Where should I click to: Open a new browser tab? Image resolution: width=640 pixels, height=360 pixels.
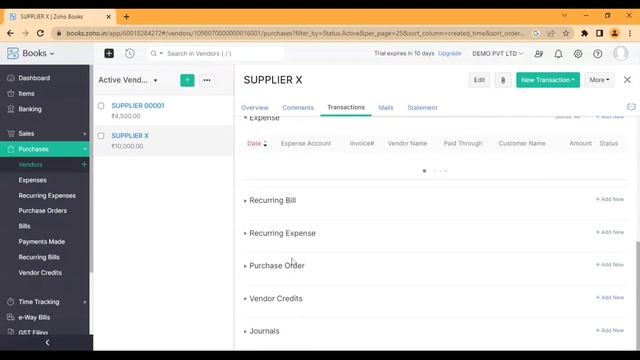[x=126, y=17]
